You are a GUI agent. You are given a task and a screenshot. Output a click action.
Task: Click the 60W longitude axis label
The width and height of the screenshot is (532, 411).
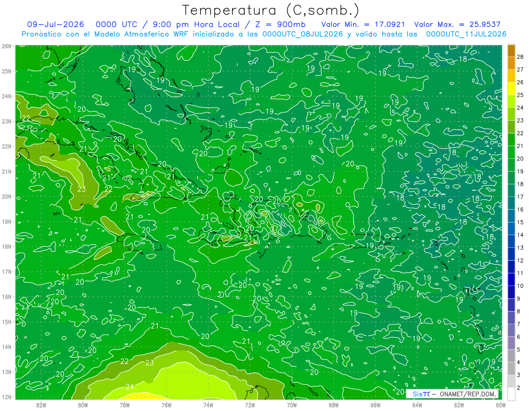pos(501,404)
